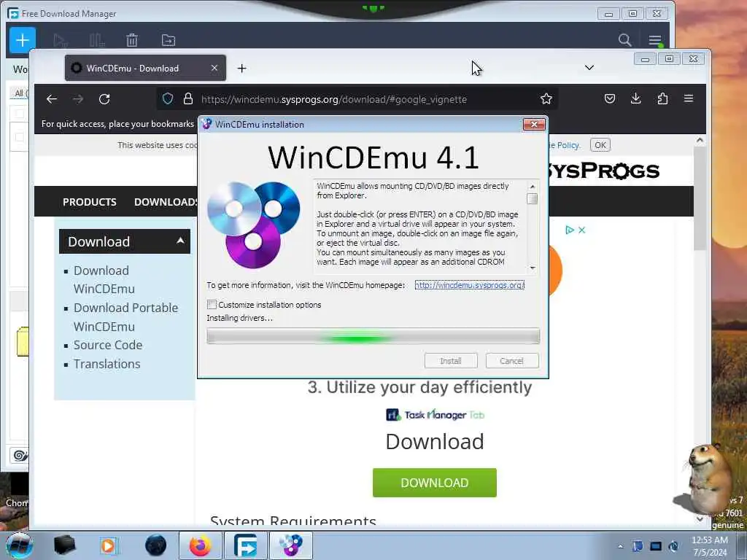This screenshot has height=560, width=747.
Task: Open media player taskbar icon
Action: (x=108, y=545)
